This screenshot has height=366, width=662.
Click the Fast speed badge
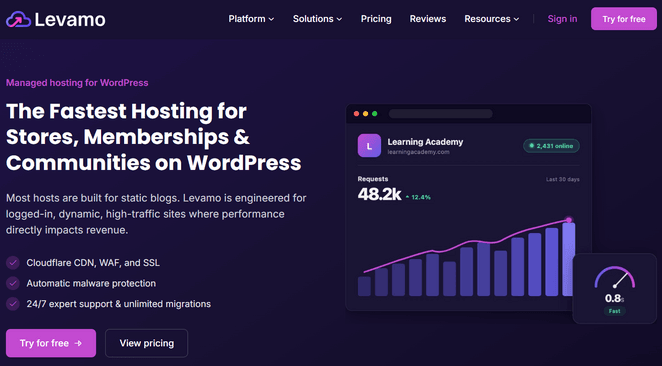[614, 311]
